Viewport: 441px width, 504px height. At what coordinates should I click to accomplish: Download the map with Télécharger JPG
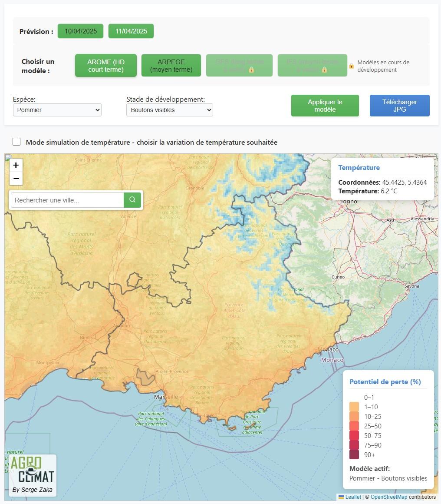pyautogui.click(x=399, y=106)
